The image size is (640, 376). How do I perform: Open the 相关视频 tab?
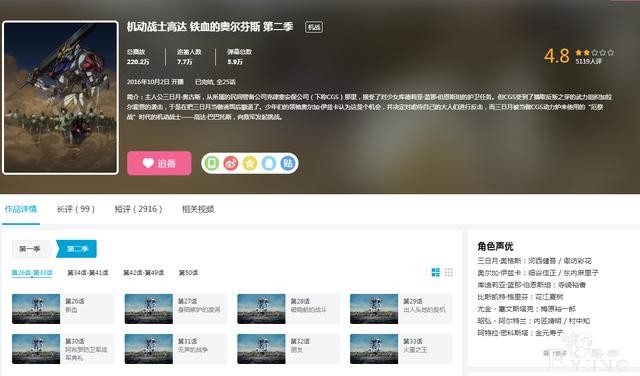(x=198, y=209)
